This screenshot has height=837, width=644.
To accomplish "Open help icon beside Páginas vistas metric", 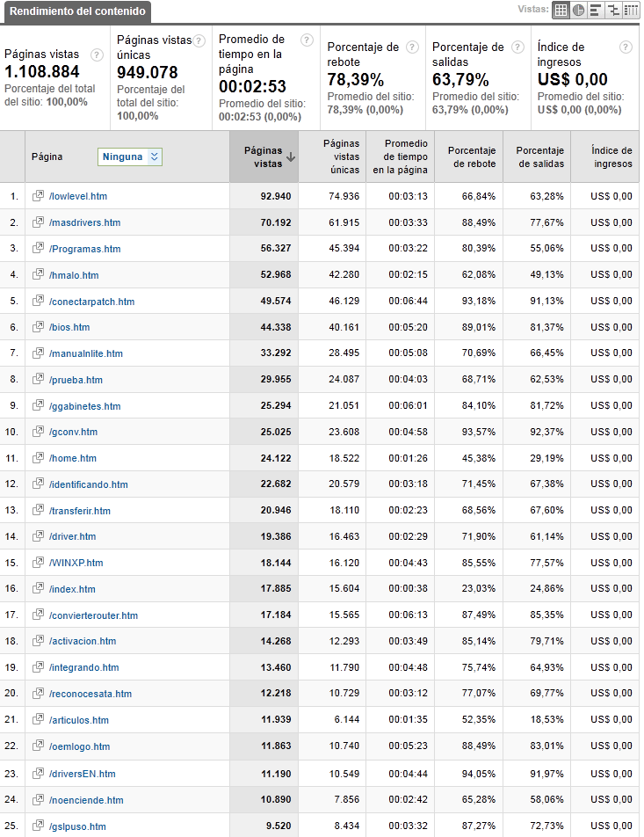I will click(x=97, y=55).
